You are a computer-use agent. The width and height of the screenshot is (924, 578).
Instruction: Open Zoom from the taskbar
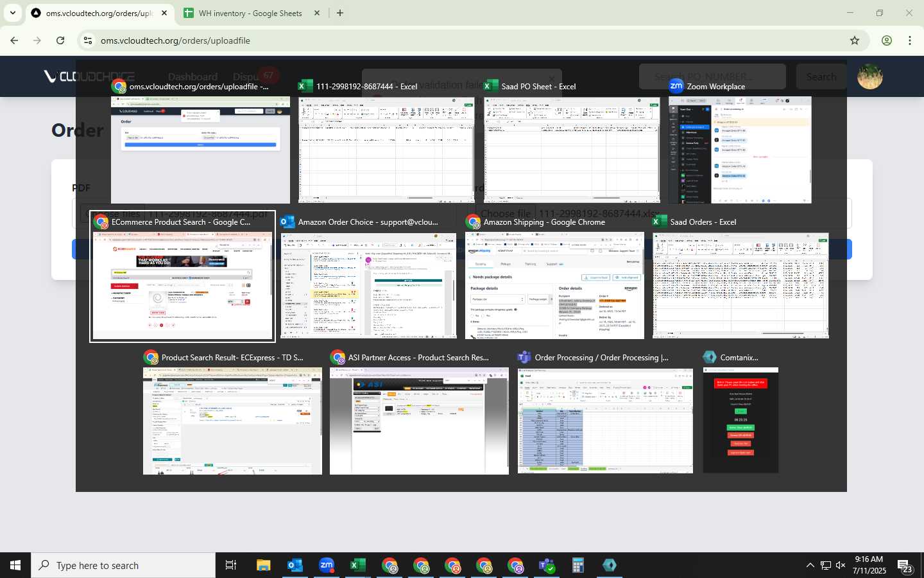point(327,565)
